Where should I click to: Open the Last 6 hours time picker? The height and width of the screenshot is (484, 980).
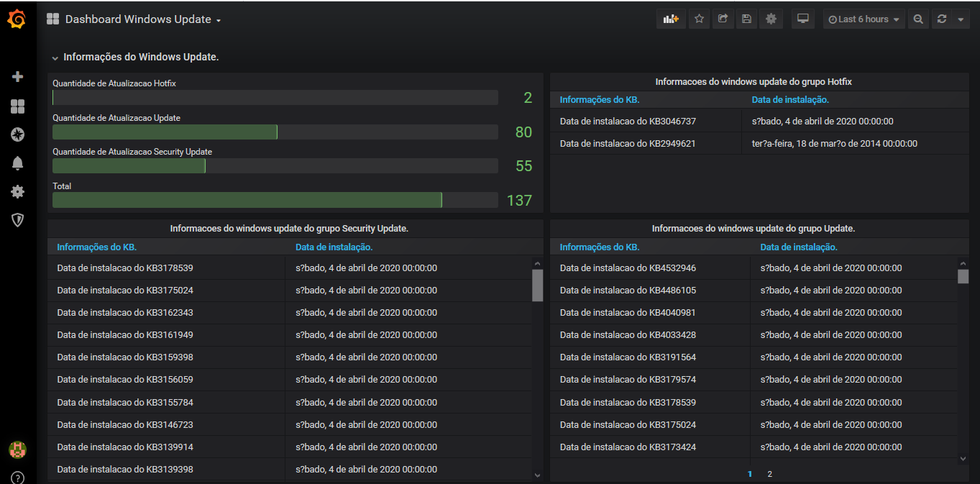(x=864, y=19)
